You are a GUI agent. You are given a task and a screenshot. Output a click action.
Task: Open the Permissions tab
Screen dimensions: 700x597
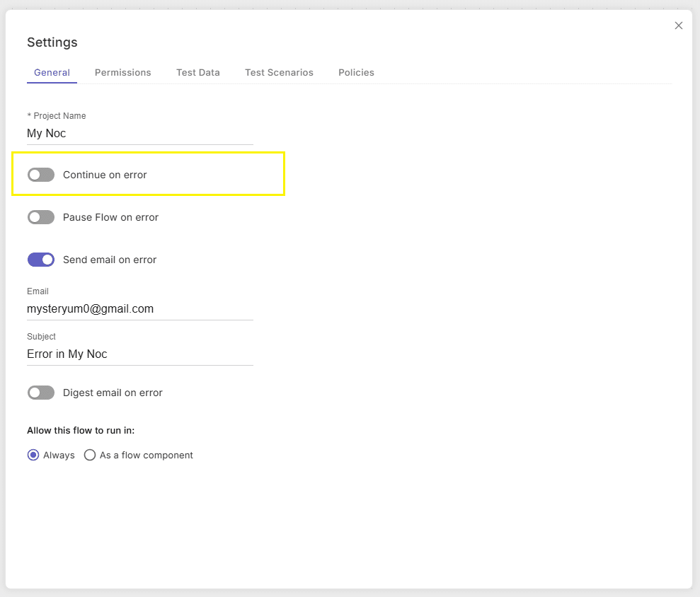point(122,72)
